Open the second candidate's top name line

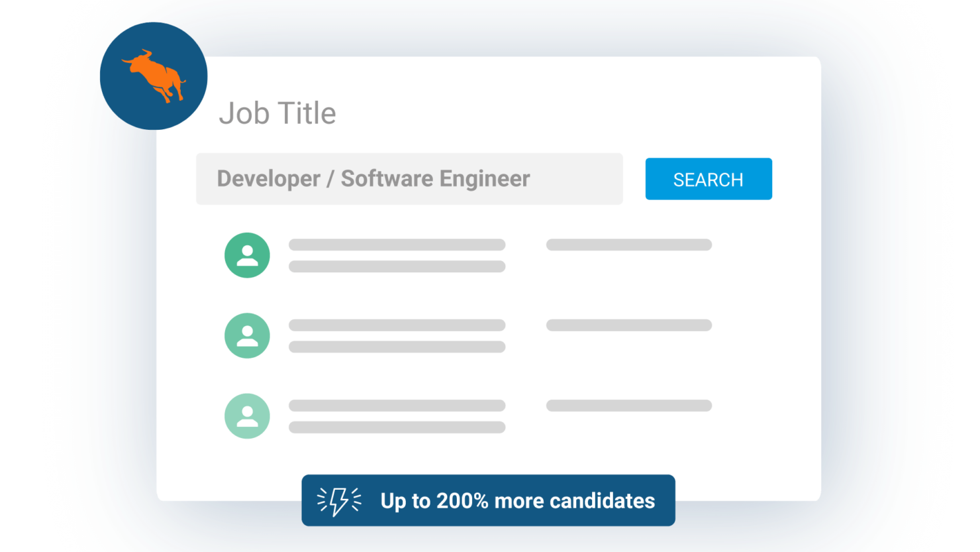397,325
